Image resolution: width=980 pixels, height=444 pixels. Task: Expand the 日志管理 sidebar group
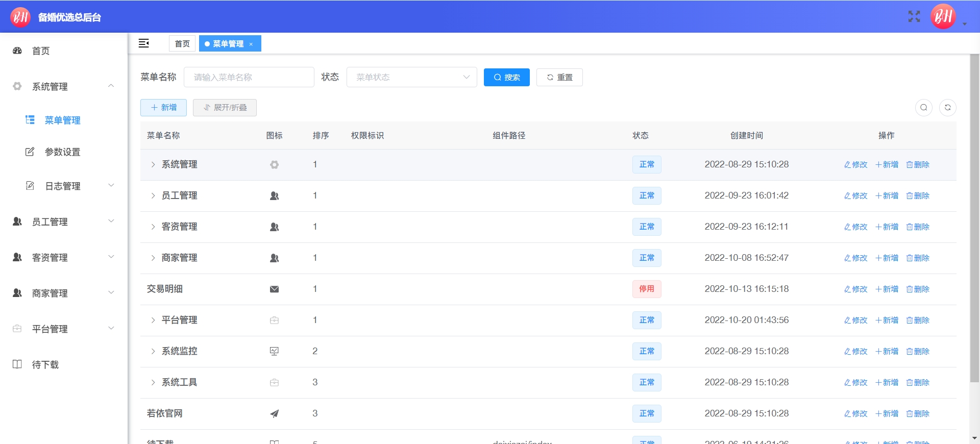[64, 186]
